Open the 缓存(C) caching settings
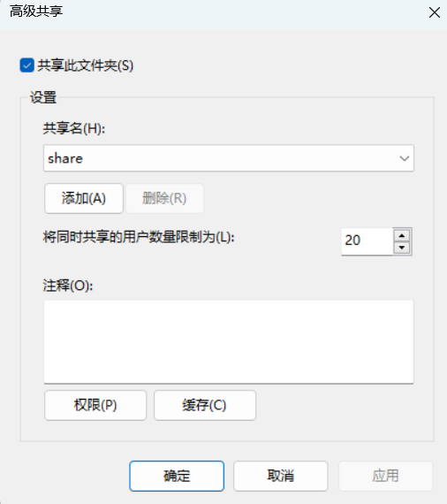Image resolution: width=447 pixels, height=504 pixels. 205,405
